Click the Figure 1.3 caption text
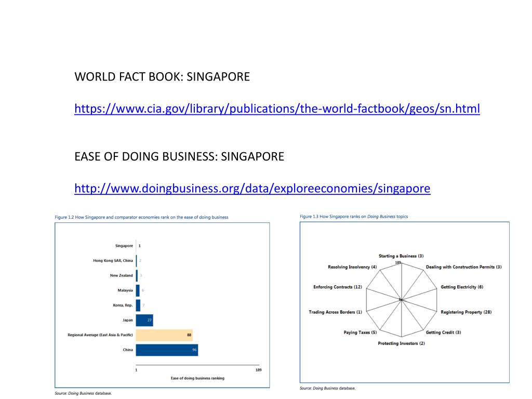The image size is (532, 399). point(353,217)
